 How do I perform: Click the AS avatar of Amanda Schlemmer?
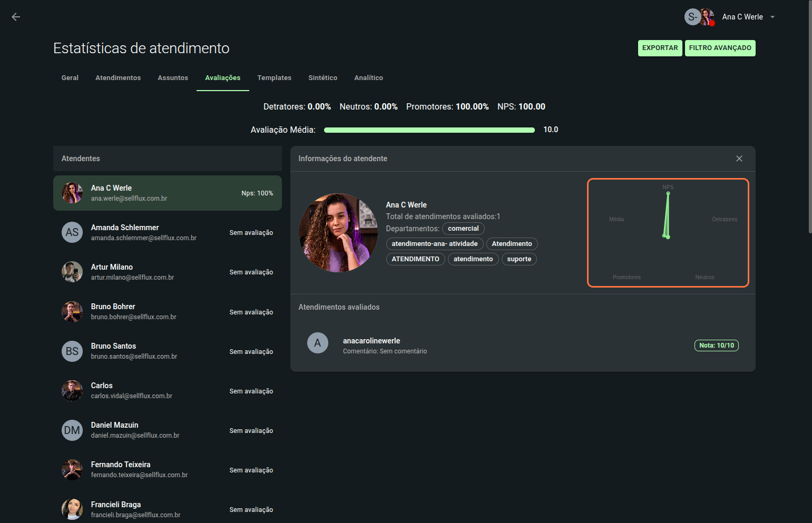click(x=72, y=232)
